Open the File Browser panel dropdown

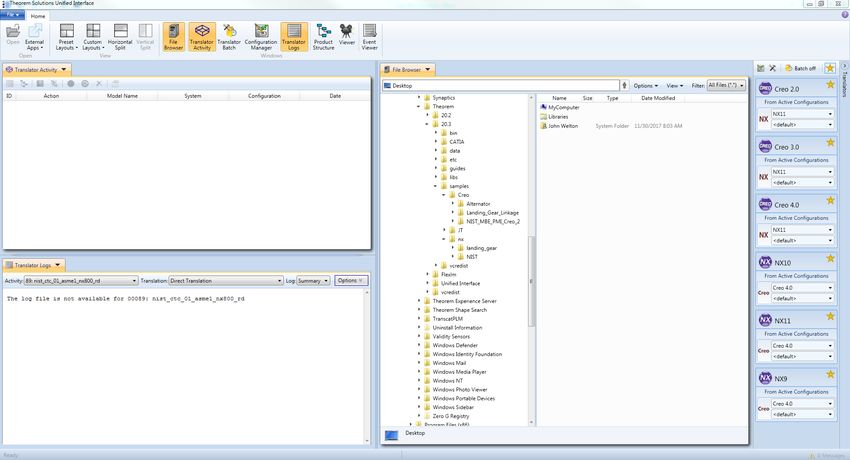428,69
